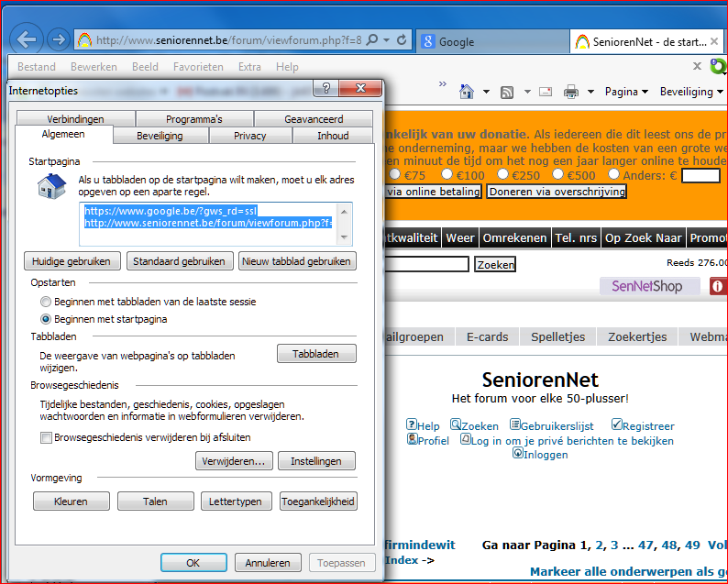Click the RSS feeds icon
The image size is (728, 584).
click(x=507, y=92)
